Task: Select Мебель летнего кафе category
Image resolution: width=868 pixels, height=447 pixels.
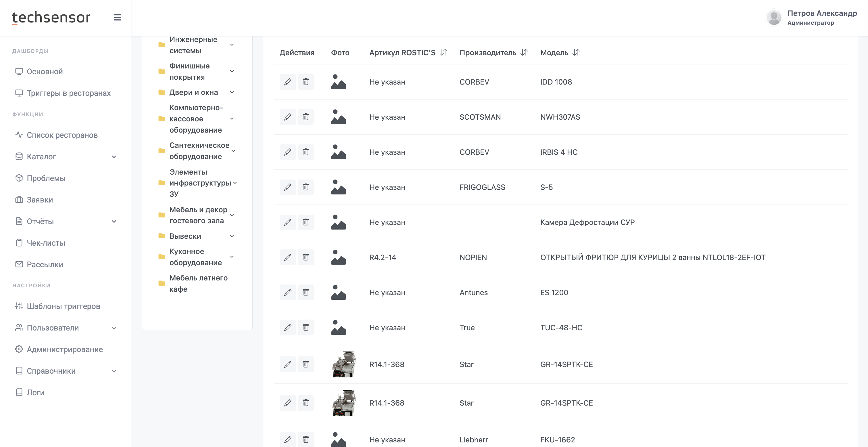Action: pos(199,284)
